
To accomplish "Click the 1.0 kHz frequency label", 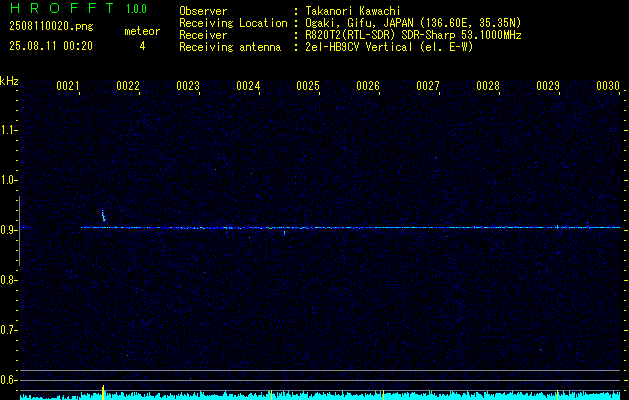I will (8, 180).
